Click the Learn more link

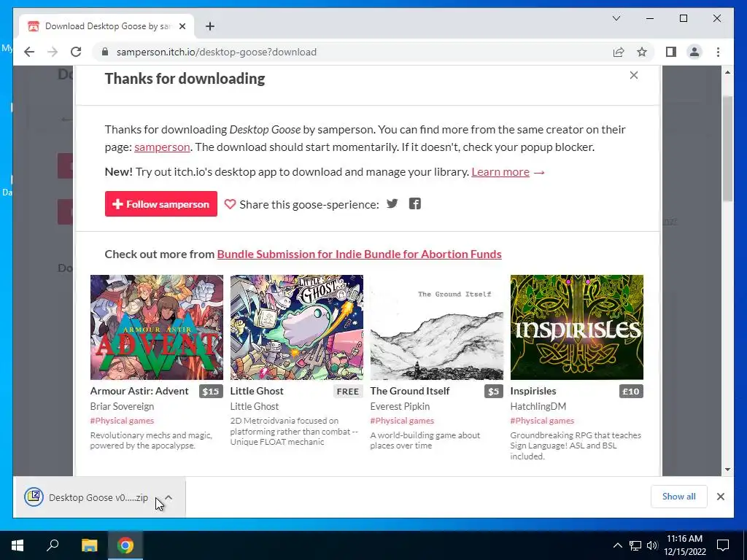(500, 172)
